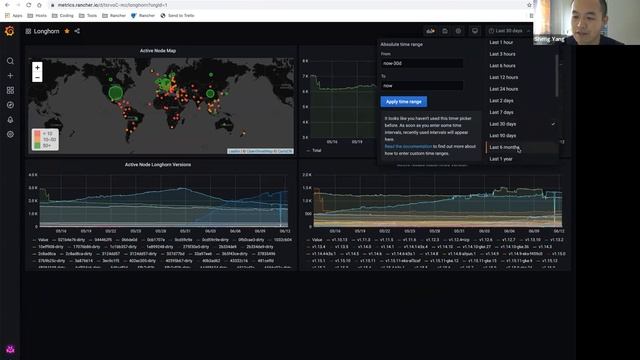Screen dimensions: 640x360
Task: Click the Send to Trello bookmark
Action: (177, 16)
